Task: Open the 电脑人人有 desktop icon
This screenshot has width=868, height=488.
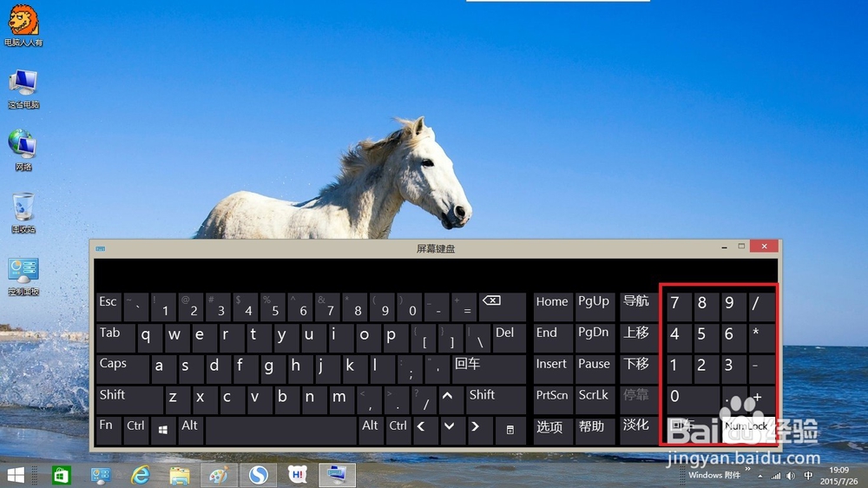Action: tap(23, 25)
